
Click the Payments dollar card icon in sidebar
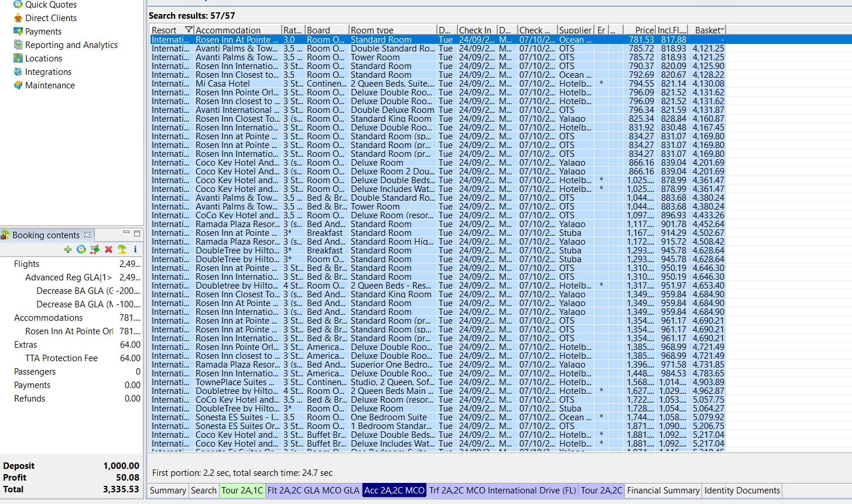18,32
